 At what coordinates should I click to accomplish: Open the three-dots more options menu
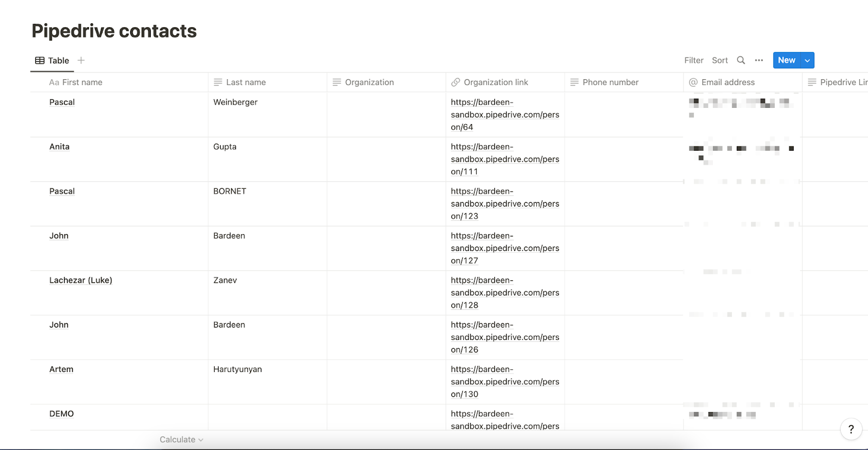759,60
